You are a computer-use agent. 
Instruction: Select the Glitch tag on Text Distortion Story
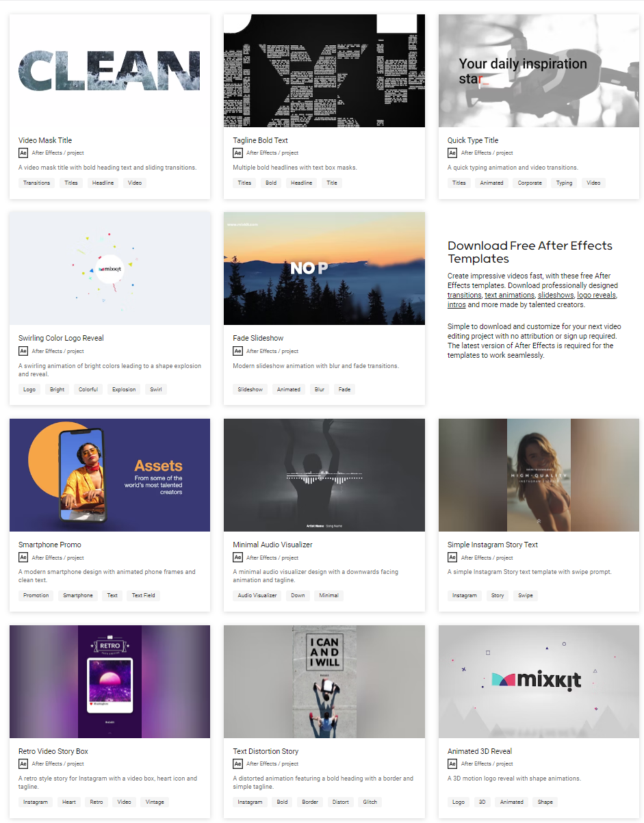pos(370,802)
